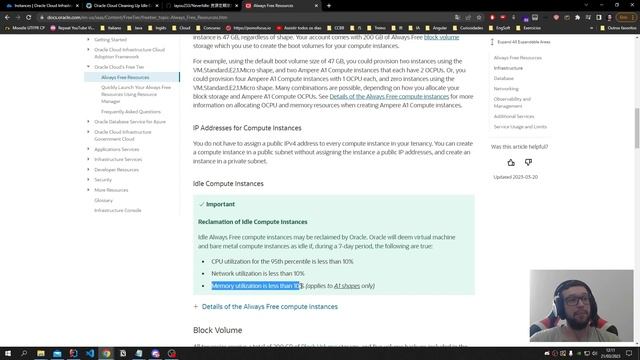
Task: Expand Developer Resources in sidebar
Action: pyautogui.click(x=88, y=169)
